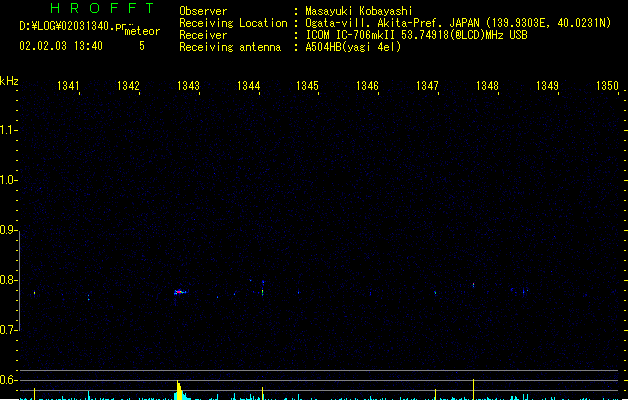The height and width of the screenshot is (400, 629).
Task: Click the 0.6 kHz frequency label
Action: 8,380
